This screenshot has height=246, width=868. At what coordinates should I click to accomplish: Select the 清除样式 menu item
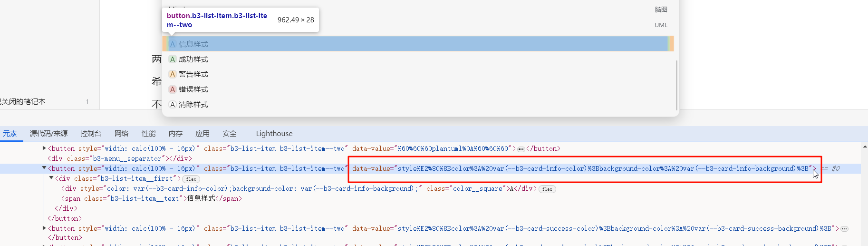(x=418, y=105)
